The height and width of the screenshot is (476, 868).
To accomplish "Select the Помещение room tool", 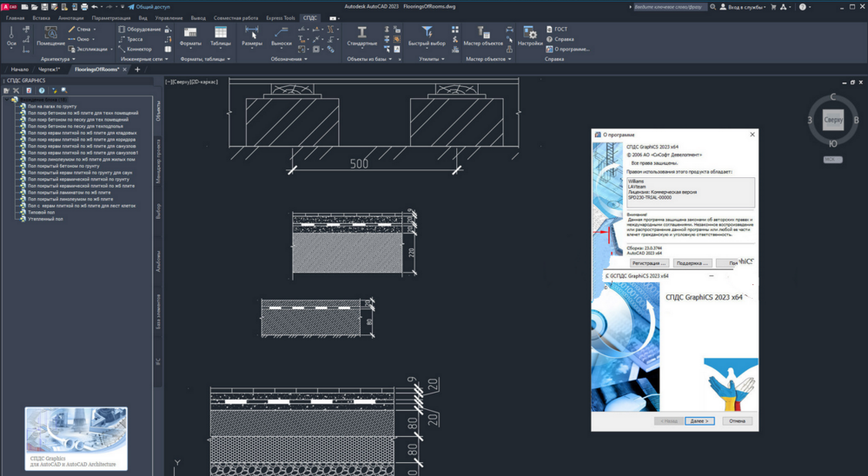I will [x=50, y=36].
